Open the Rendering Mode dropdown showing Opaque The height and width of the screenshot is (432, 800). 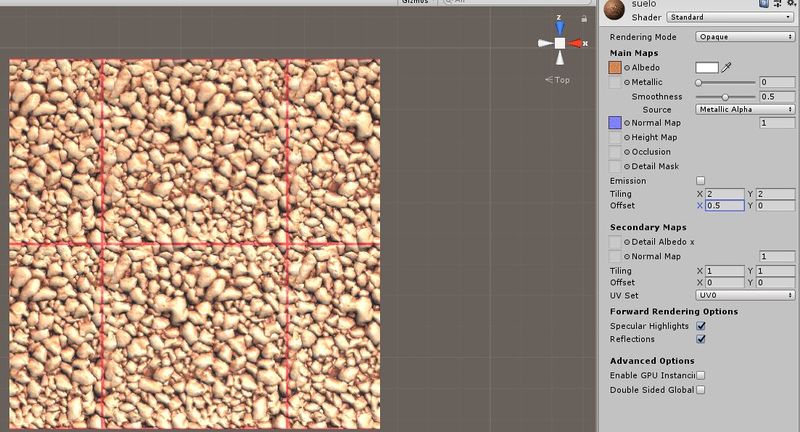745,37
